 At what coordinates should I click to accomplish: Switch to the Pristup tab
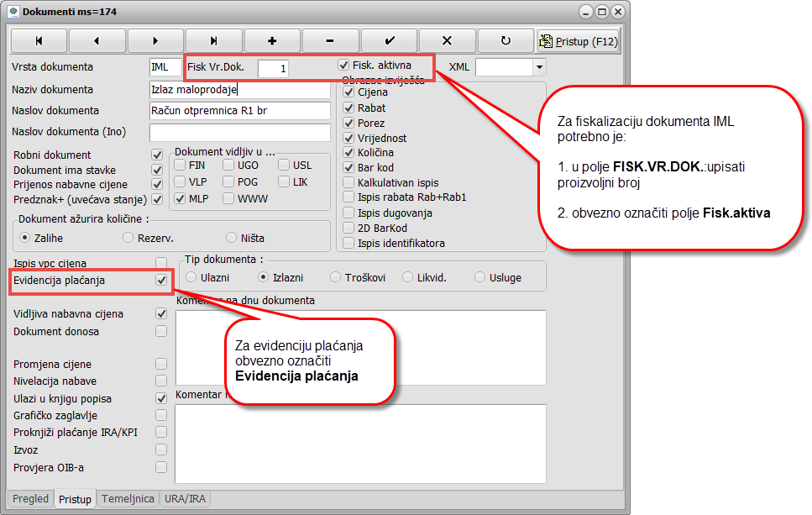click(x=75, y=499)
